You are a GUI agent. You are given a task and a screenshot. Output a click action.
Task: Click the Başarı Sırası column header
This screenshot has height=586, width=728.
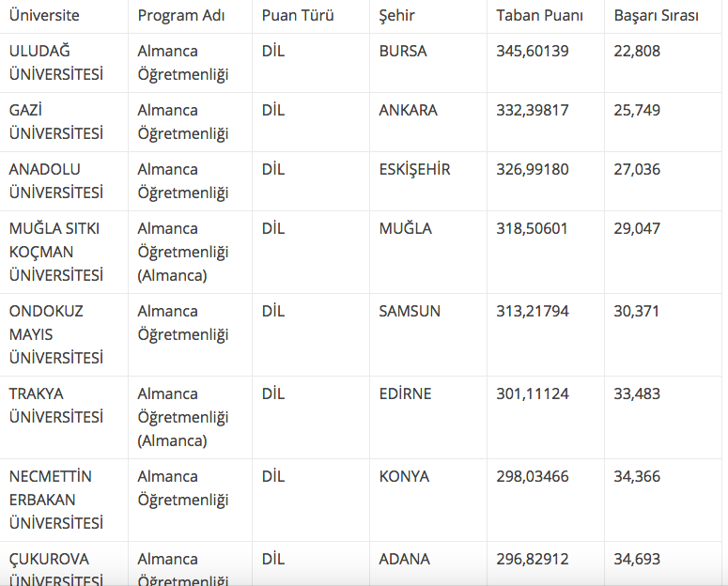coord(656,16)
